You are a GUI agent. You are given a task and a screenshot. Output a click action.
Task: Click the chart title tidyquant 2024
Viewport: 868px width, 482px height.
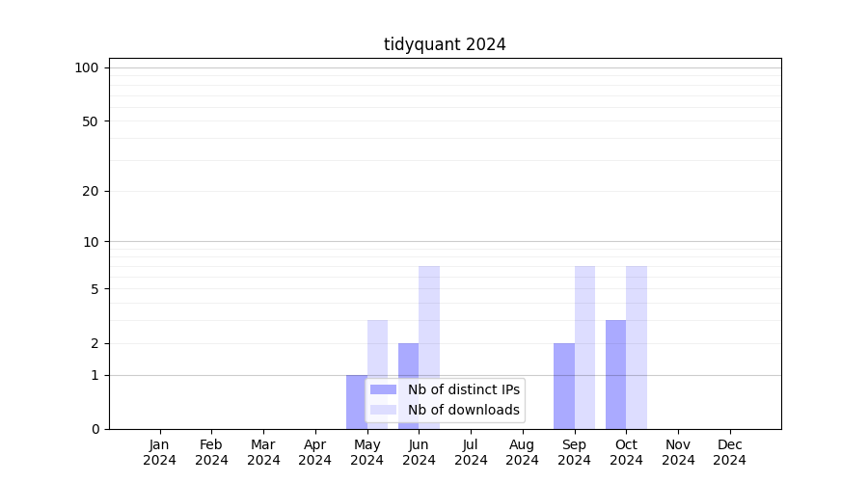pyautogui.click(x=445, y=44)
